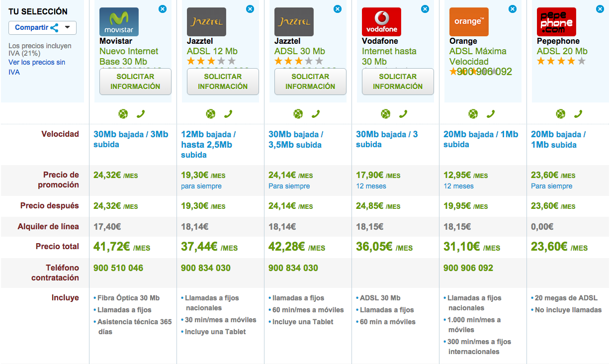
Task: Click the Movistar internet globe icon
Action: coord(123,114)
